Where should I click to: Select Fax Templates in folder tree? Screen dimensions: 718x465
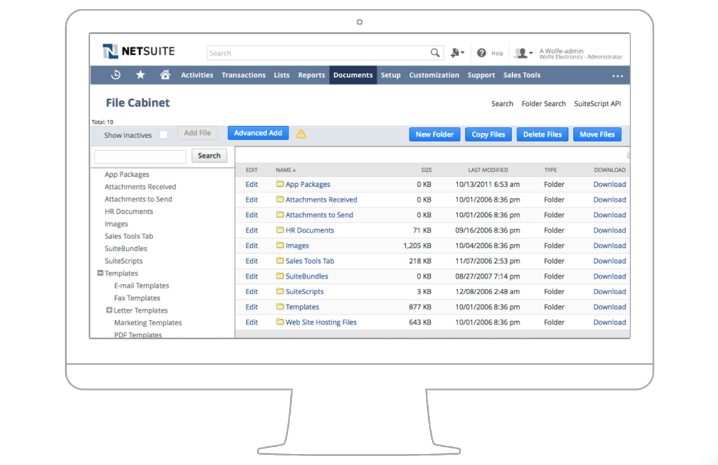coord(137,298)
